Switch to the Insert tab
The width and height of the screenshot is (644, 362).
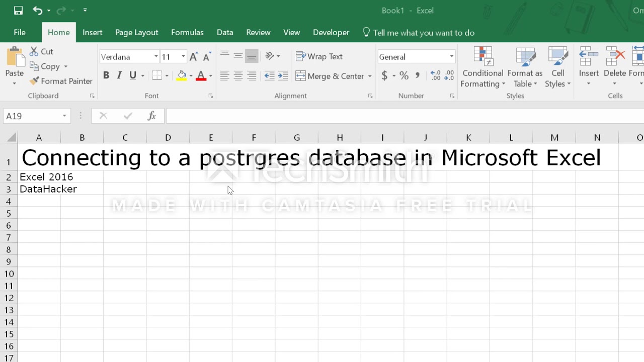click(x=93, y=32)
